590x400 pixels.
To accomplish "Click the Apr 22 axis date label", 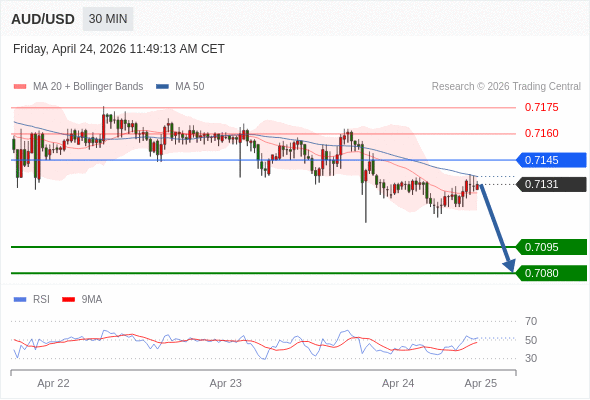I will tap(53, 383).
